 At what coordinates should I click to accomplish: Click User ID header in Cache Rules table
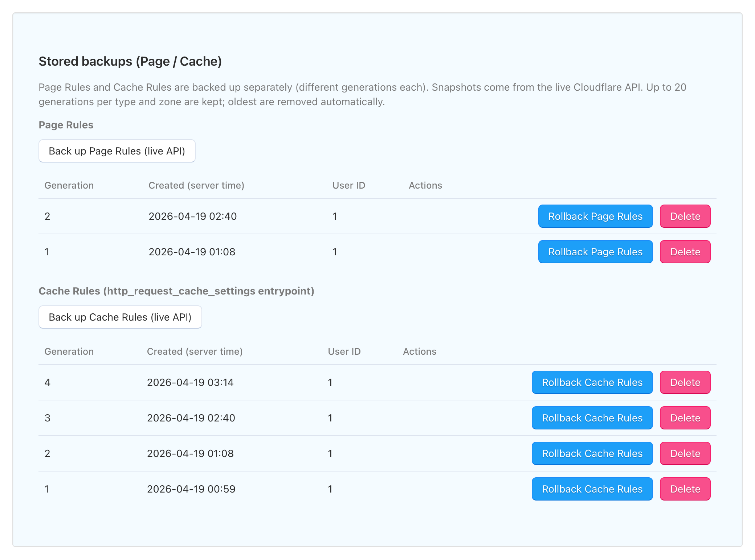(x=344, y=351)
